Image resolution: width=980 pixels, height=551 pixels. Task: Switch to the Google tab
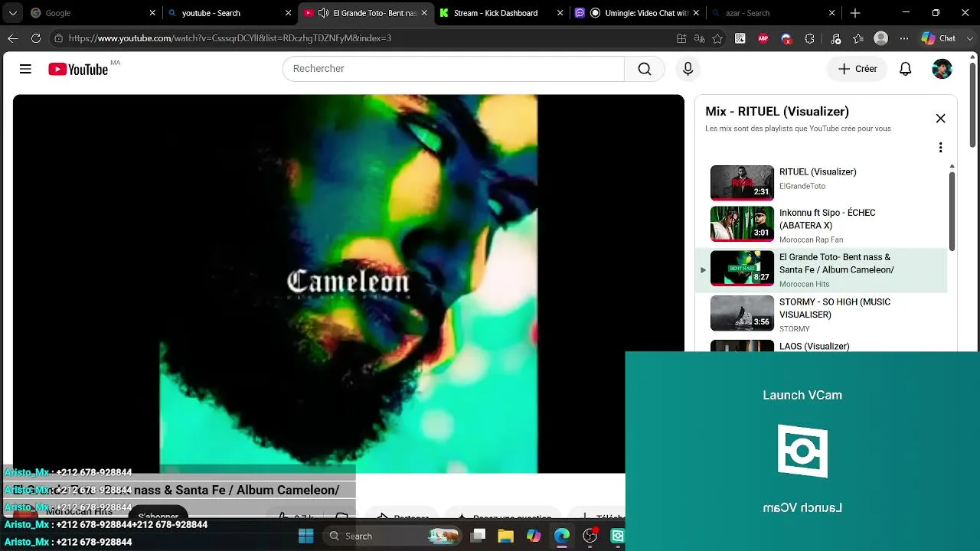[x=93, y=13]
